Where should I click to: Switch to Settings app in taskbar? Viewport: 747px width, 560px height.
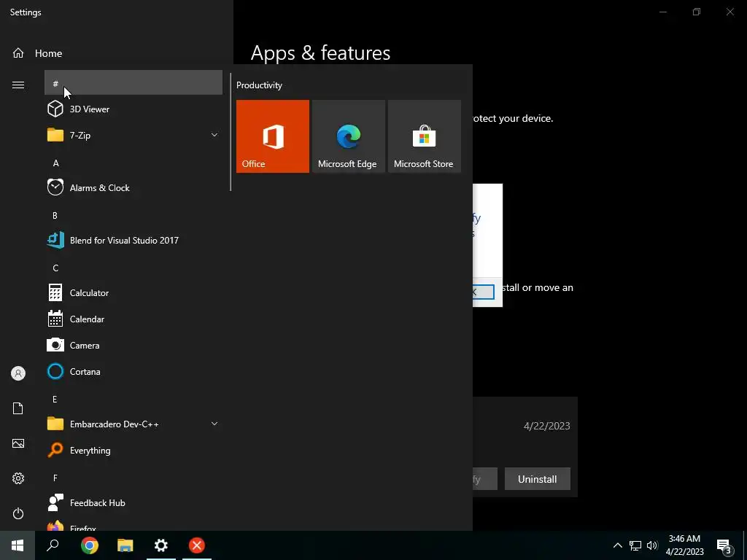(161, 545)
